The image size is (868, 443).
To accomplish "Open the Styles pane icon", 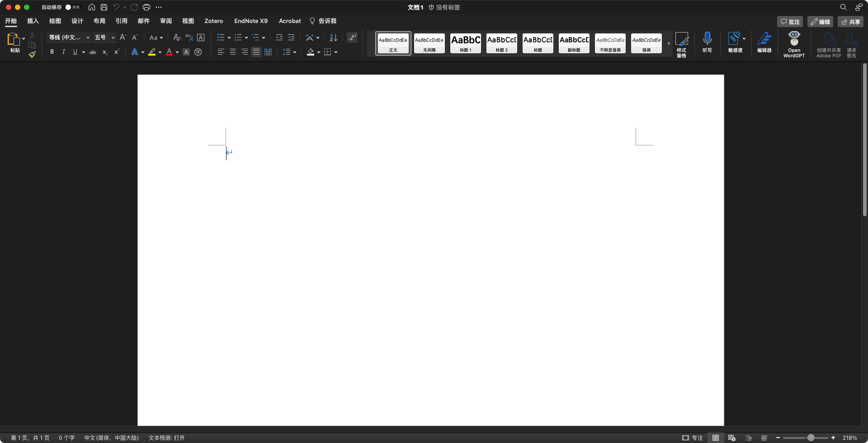I will pos(682,44).
